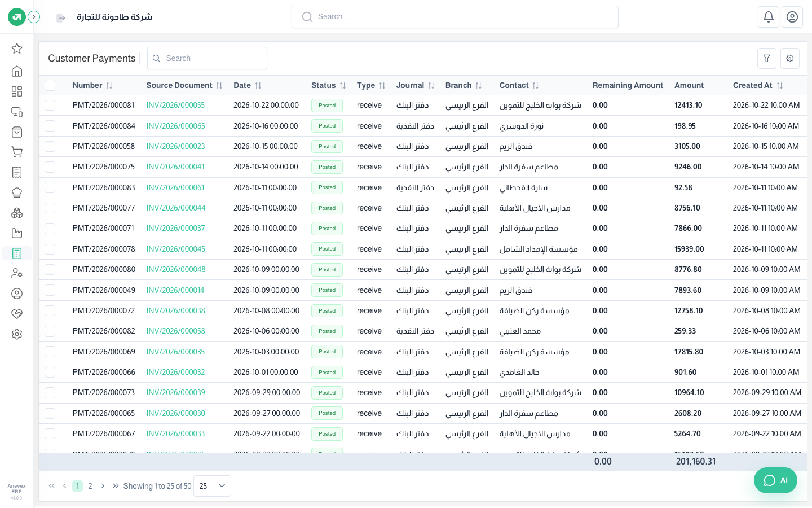This screenshot has height=508, width=812.
Task: Open the notifications bell
Action: [x=769, y=17]
